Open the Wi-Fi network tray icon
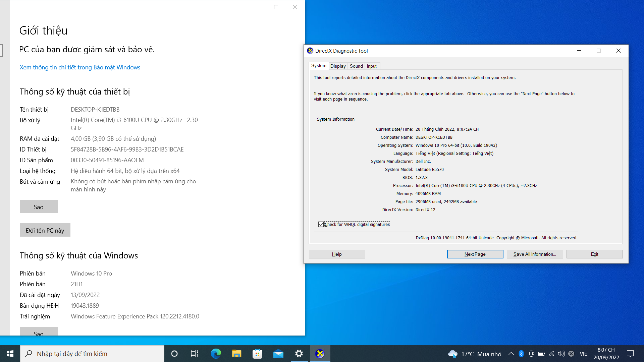 pos(551,354)
